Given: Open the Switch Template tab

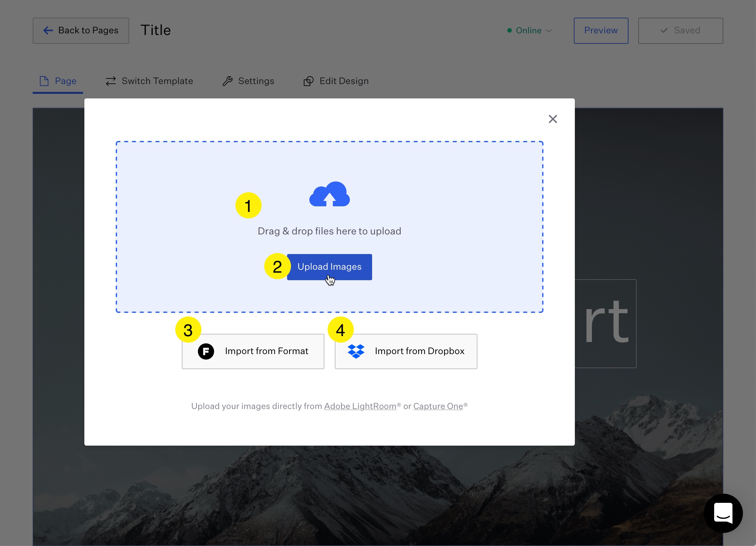Looking at the screenshot, I should tap(149, 81).
